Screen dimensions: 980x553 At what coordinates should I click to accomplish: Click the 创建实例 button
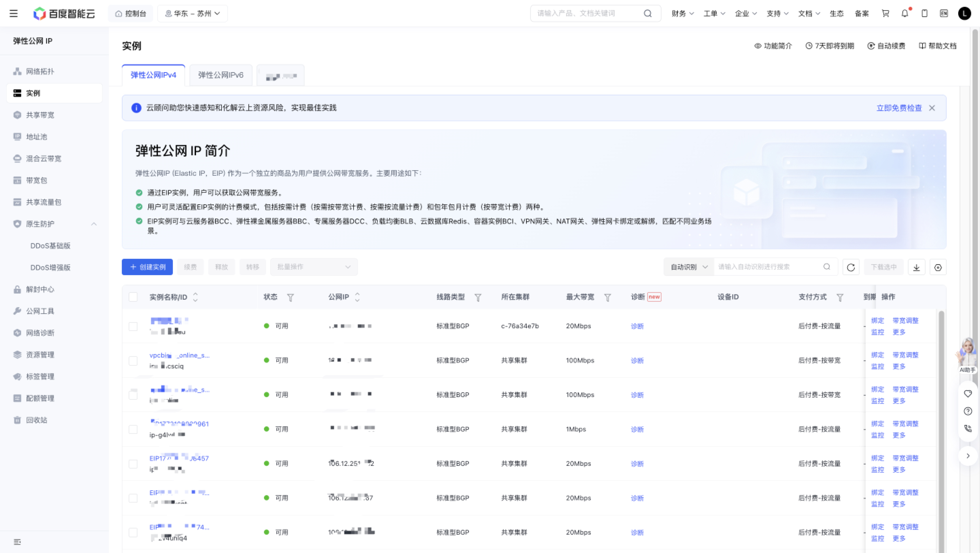point(147,267)
